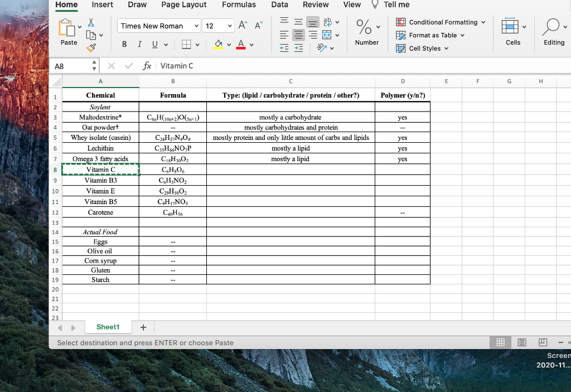Add a new sheet with the plus button
This screenshot has width=571, height=392.
coord(143,327)
